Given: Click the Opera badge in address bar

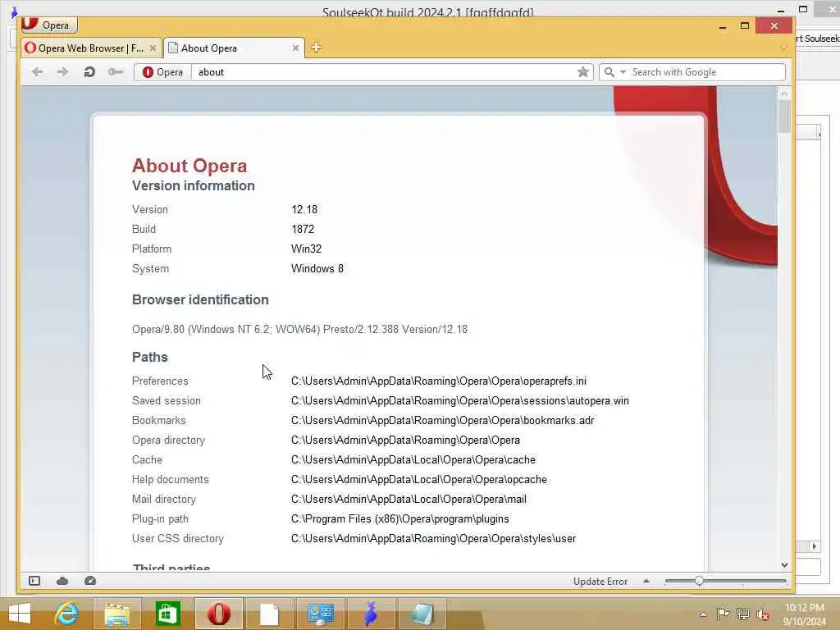Looking at the screenshot, I should point(162,72).
